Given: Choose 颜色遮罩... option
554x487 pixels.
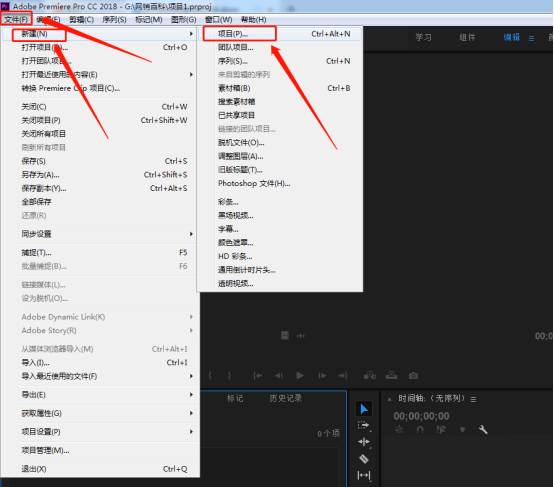Looking at the screenshot, I should tap(279, 243).
